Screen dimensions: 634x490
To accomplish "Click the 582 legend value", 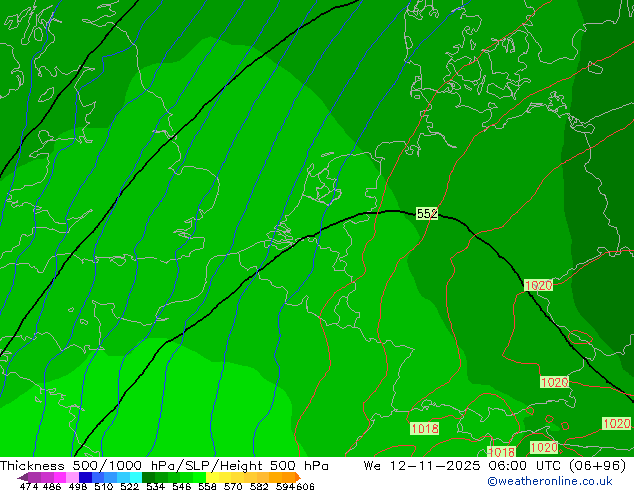I will 259,486.
